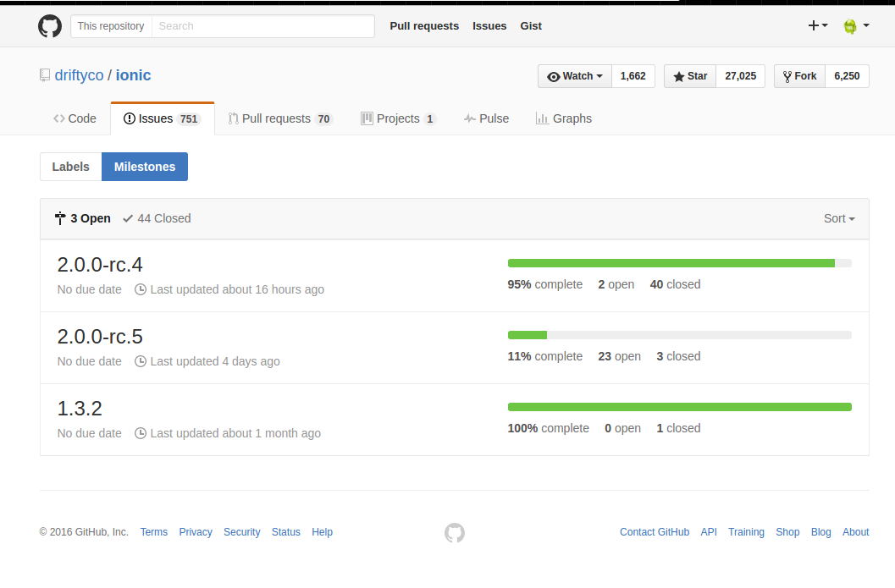Click the 2.0.0-rc.5 progress bar

click(680, 335)
